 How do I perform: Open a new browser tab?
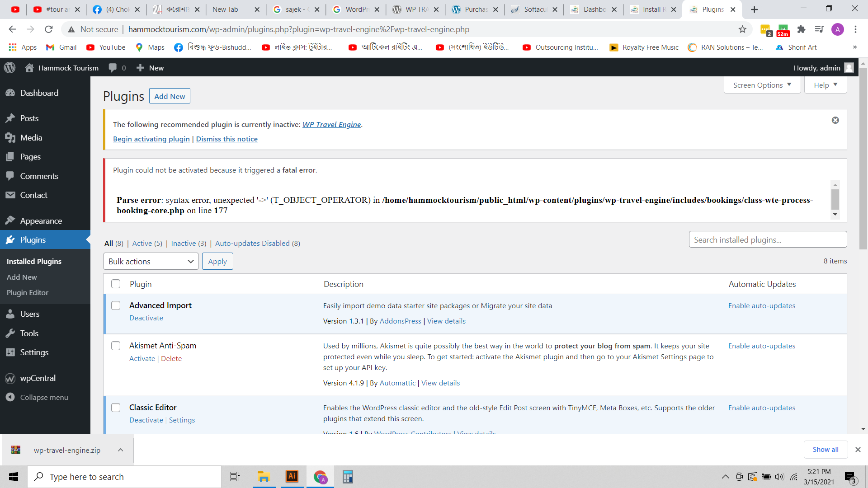[x=754, y=9]
